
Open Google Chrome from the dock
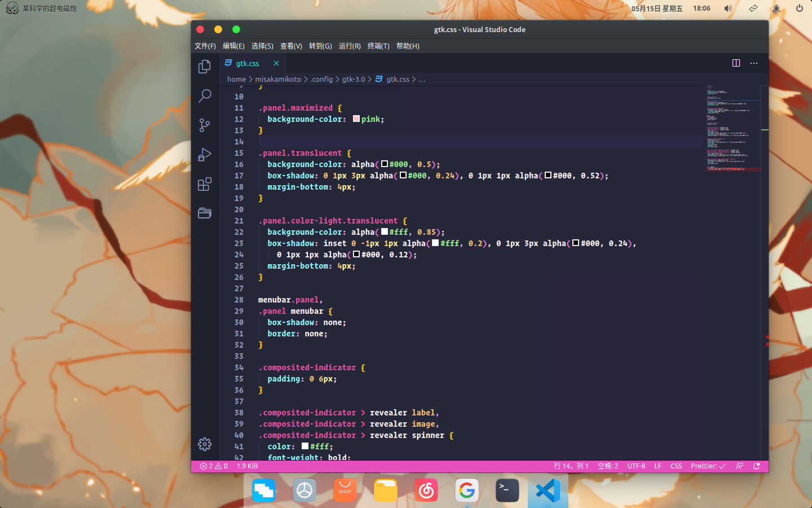coord(467,491)
